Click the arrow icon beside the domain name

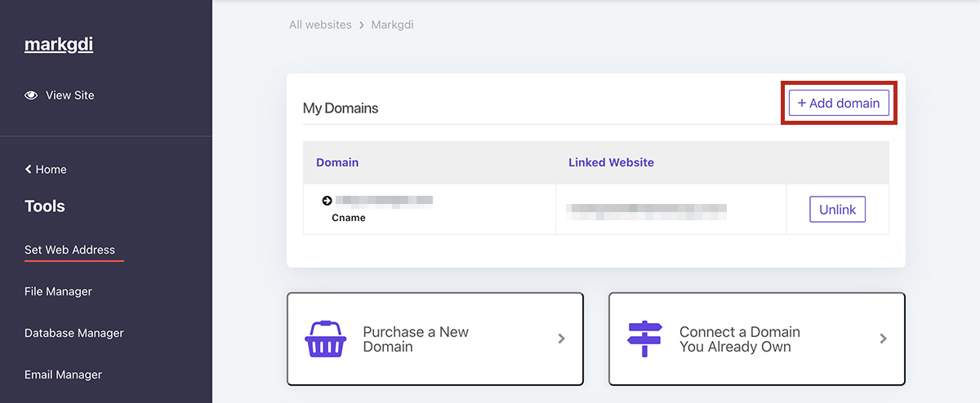coord(327,201)
